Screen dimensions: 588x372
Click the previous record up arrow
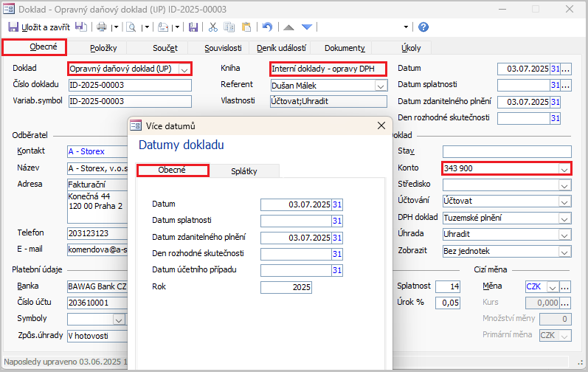click(288, 27)
